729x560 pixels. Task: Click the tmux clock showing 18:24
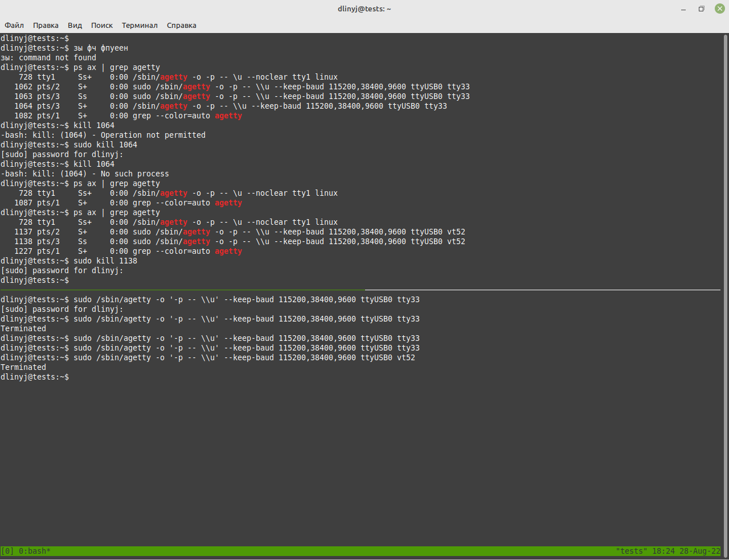[x=664, y=551]
